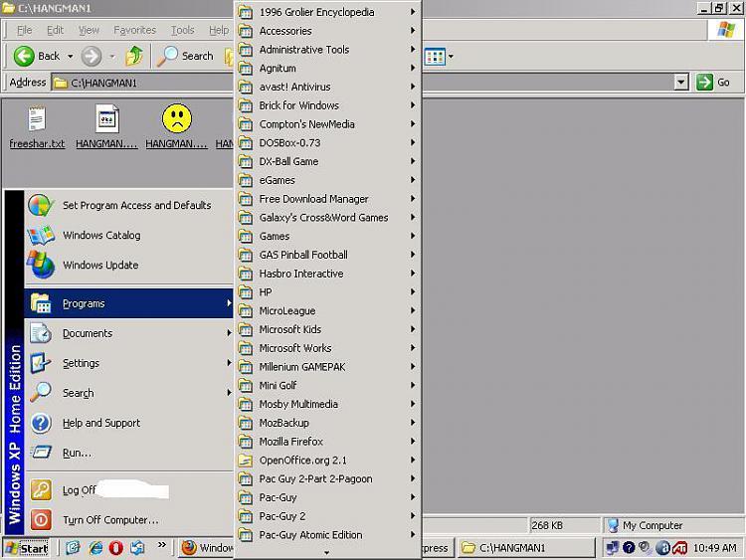Expand Documents in the Start menu
746x560 pixels.
pyautogui.click(x=128, y=333)
